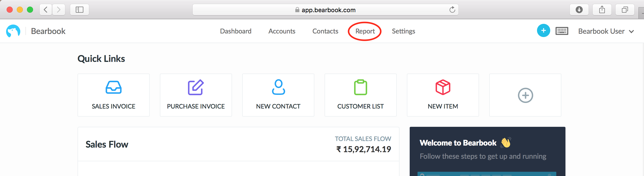This screenshot has width=644, height=176.
Task: Open the Settings menu
Action: pyautogui.click(x=404, y=31)
